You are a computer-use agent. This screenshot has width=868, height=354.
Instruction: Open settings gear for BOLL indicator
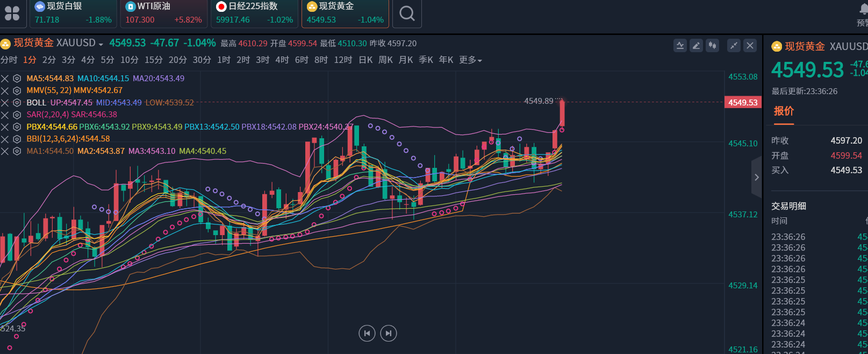click(x=17, y=103)
